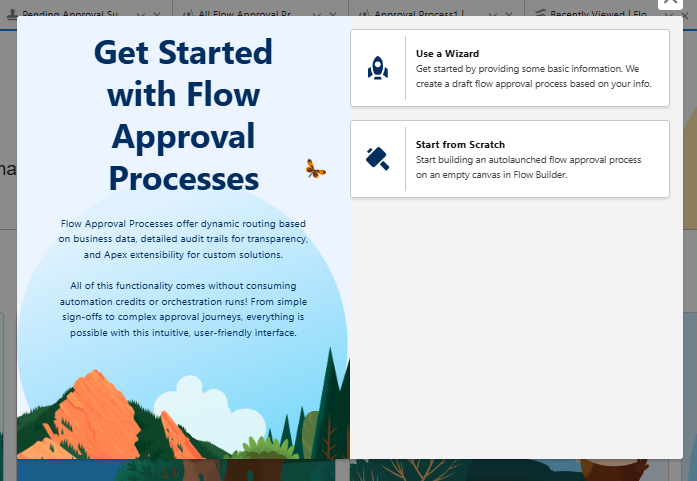This screenshot has width=697, height=481.
Task: Click the Approval Process1 tab's icon
Action: 365,13
